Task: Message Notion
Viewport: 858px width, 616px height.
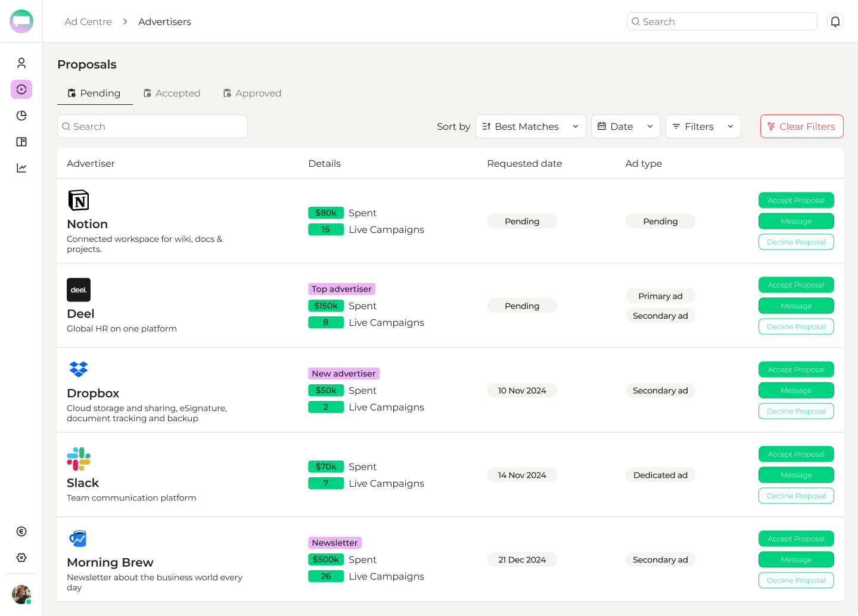Action: [796, 221]
